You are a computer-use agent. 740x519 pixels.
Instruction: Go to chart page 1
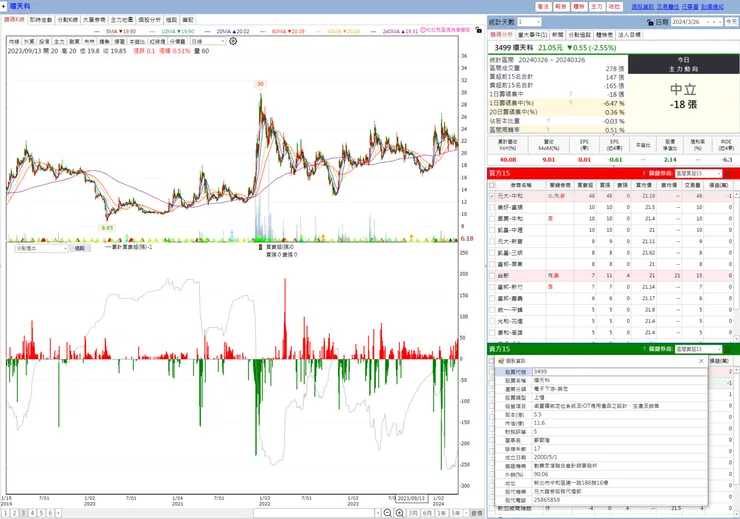[x=6, y=513]
